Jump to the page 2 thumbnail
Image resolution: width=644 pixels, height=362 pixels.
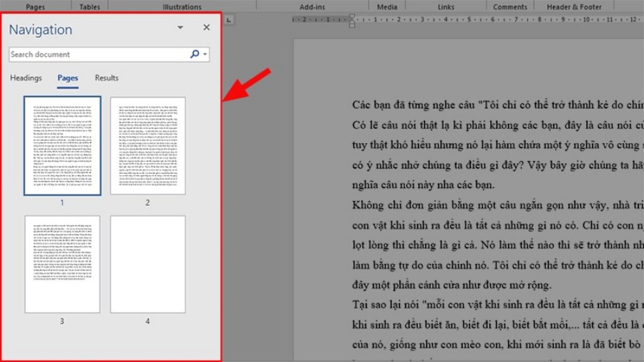[148, 146]
